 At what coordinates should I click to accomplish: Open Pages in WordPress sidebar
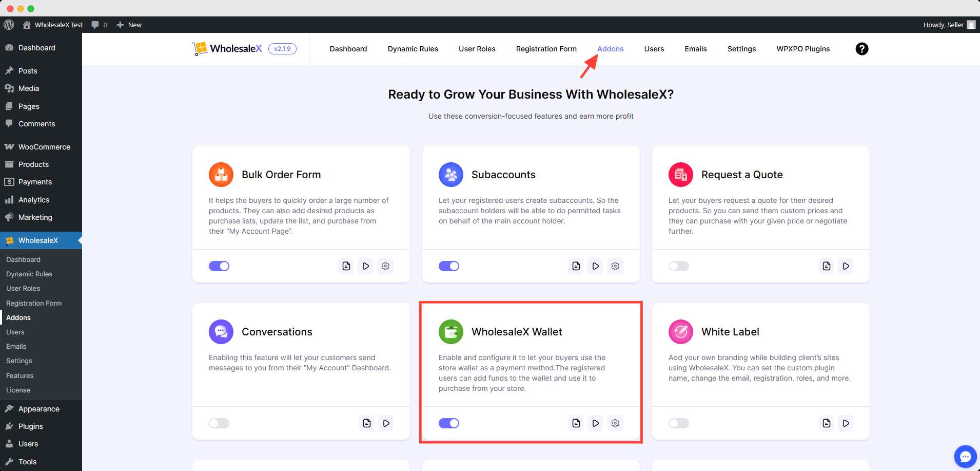tap(41, 106)
